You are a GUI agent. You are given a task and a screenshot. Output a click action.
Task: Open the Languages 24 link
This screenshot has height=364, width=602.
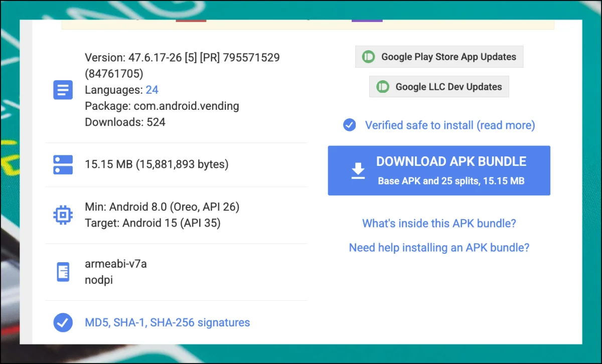[152, 90]
